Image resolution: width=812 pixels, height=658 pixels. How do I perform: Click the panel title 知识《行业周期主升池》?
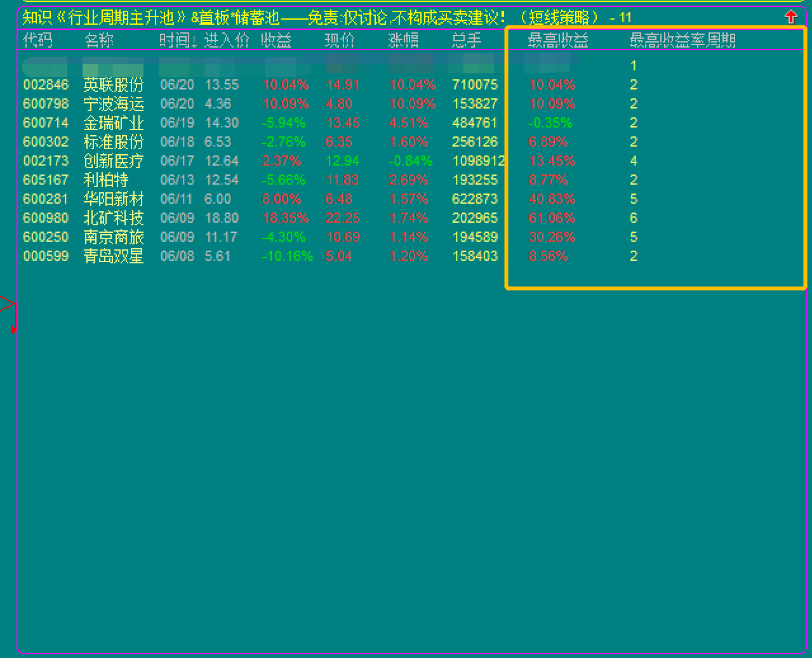tap(105, 18)
